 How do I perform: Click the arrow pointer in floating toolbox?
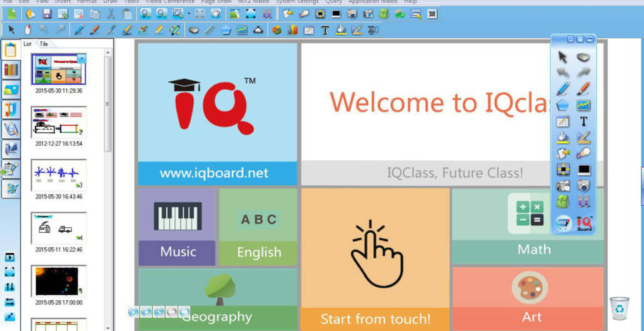(563, 57)
